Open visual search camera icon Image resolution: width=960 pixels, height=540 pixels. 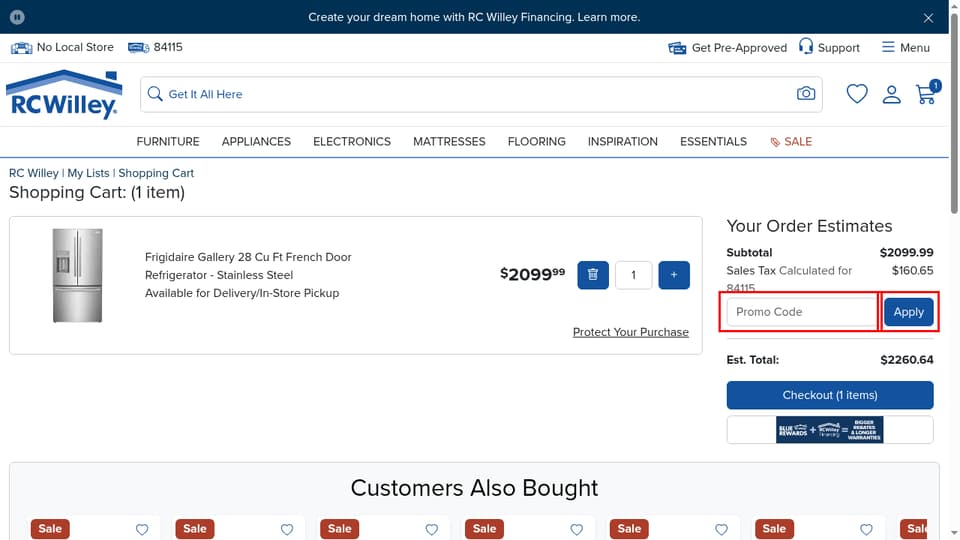pos(806,93)
